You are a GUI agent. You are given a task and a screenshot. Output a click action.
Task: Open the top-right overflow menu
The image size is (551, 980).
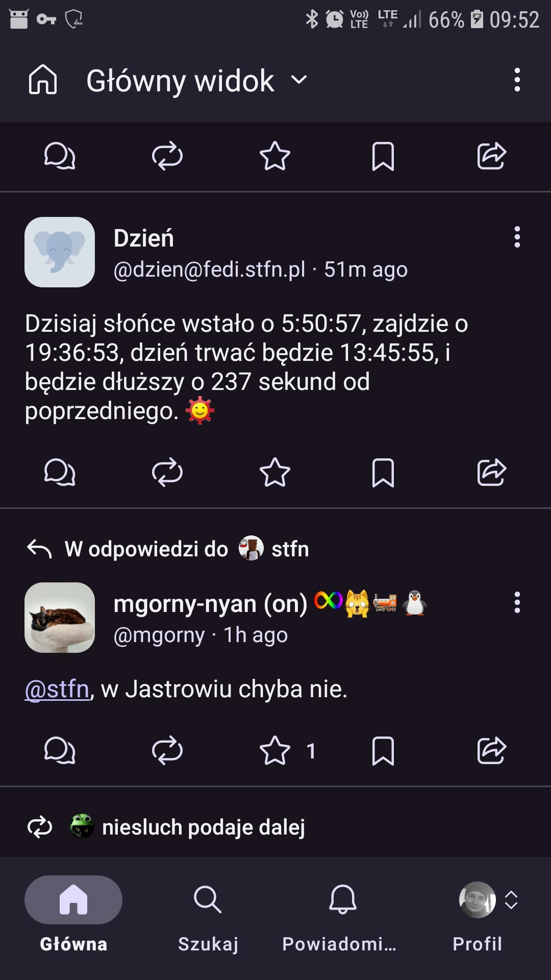click(x=517, y=80)
